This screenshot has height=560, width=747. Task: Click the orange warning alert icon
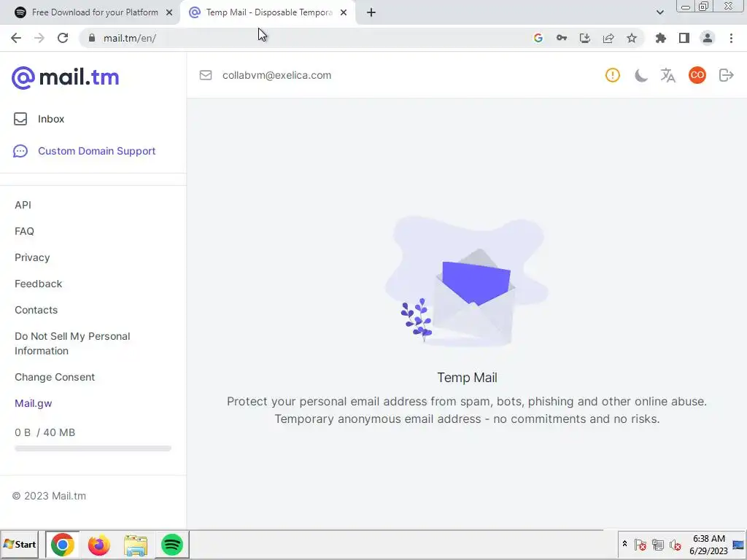pyautogui.click(x=613, y=75)
